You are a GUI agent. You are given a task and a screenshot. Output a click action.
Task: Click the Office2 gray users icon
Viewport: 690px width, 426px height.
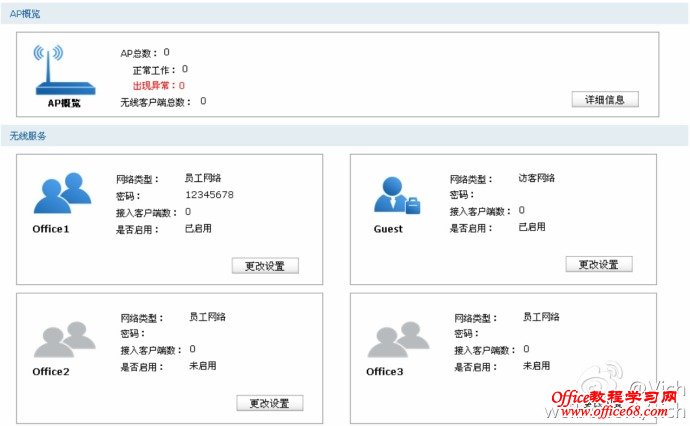pyautogui.click(x=65, y=339)
